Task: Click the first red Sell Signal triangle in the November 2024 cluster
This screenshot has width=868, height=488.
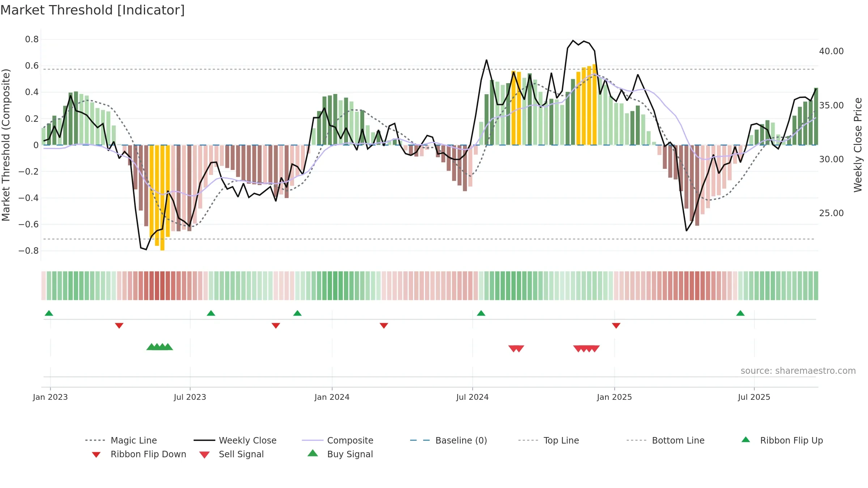Action: click(578, 348)
